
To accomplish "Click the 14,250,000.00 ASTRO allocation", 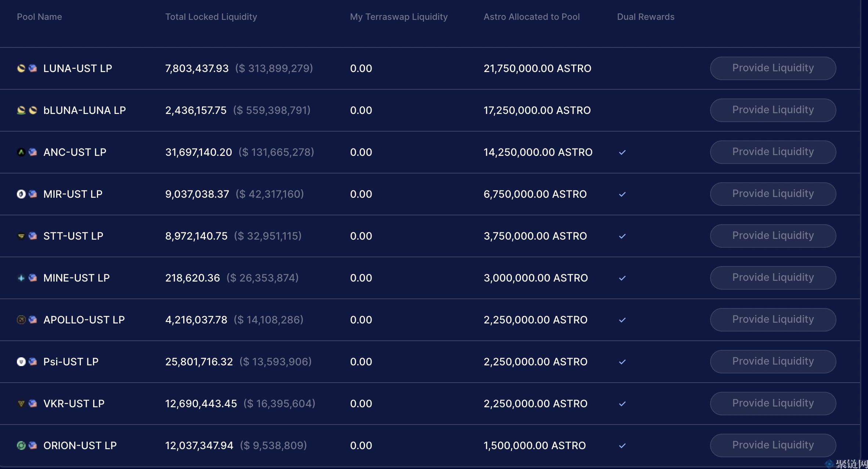I will click(538, 152).
